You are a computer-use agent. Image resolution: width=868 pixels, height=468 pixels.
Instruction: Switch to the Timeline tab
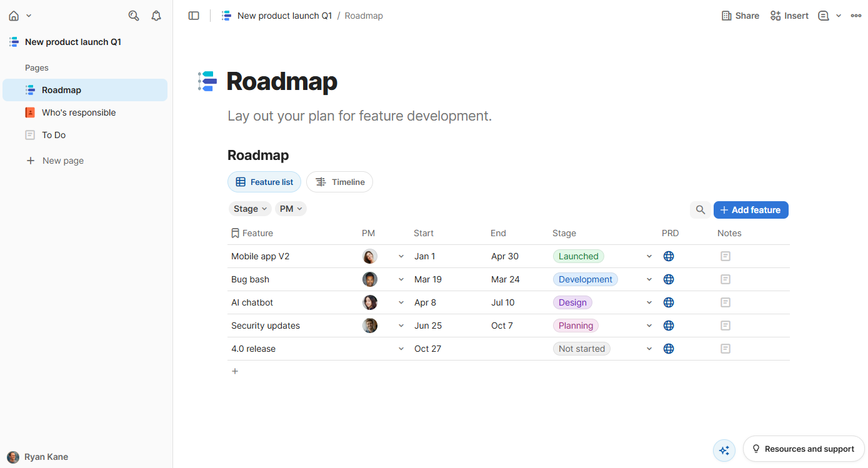339,182
